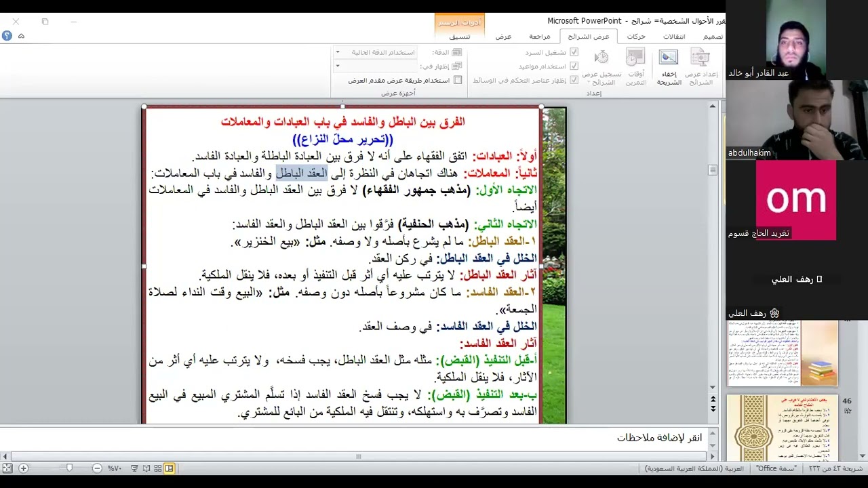Click the subtitle "((تحرير محل النزاع))"

coord(342,139)
